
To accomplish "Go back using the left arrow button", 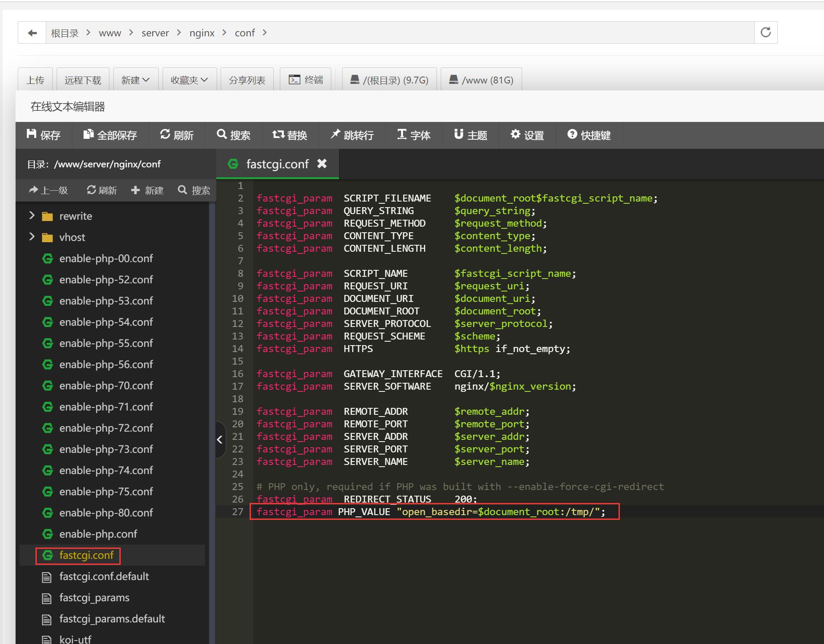I will 32,33.
